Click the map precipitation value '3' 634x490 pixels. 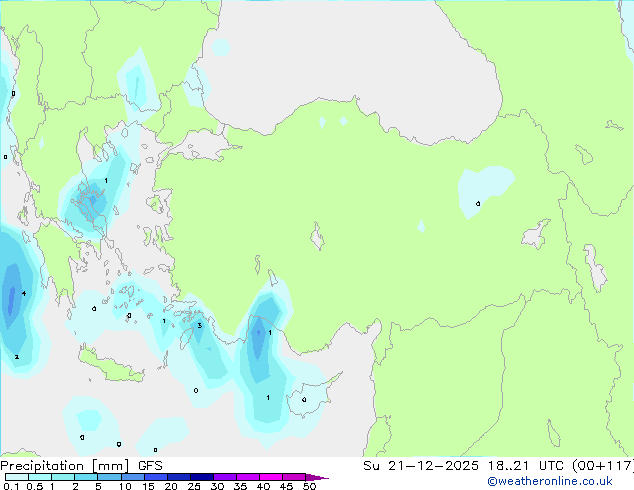click(199, 325)
